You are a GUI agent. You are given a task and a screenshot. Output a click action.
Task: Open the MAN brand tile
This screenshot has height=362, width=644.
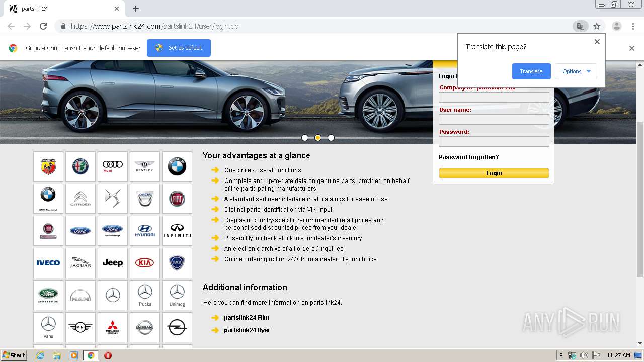[80, 295]
